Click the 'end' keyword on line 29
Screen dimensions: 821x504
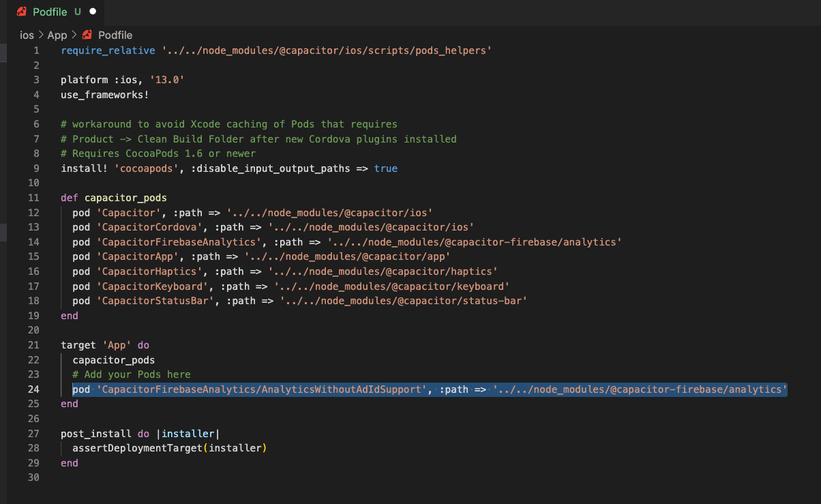70,462
